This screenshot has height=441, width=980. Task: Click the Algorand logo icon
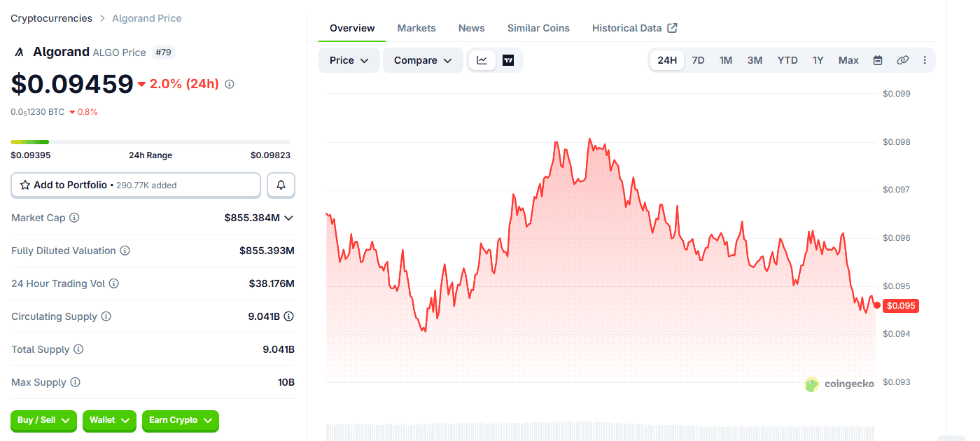click(19, 52)
